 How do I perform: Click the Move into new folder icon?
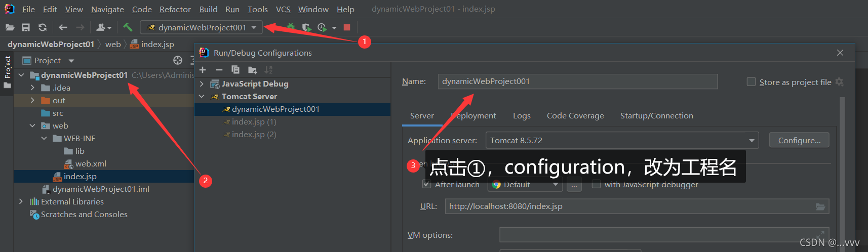coord(252,70)
